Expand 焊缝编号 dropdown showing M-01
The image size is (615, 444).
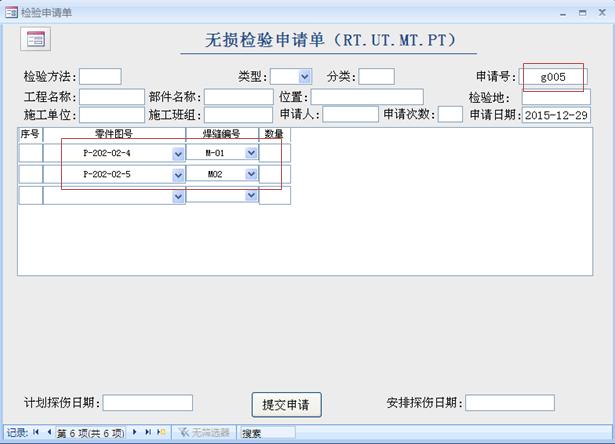[251, 153]
